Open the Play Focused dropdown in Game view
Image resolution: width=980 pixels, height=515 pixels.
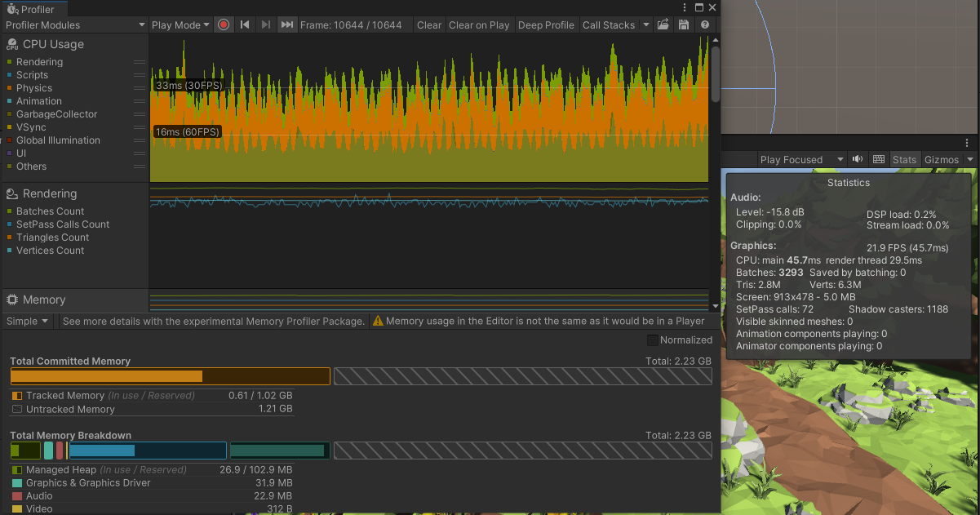801,159
